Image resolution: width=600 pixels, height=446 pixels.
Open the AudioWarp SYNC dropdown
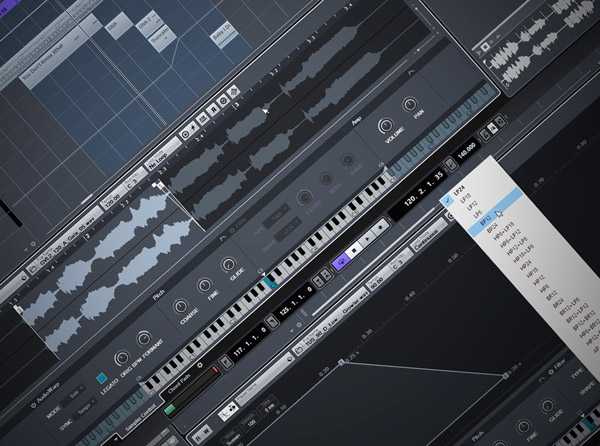pos(86,408)
